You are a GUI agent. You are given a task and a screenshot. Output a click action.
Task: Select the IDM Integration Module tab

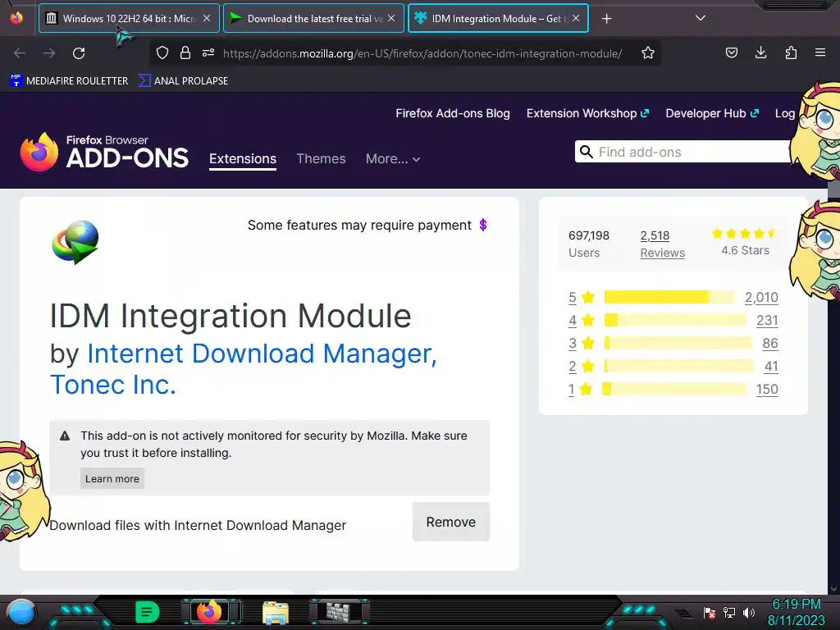498,18
